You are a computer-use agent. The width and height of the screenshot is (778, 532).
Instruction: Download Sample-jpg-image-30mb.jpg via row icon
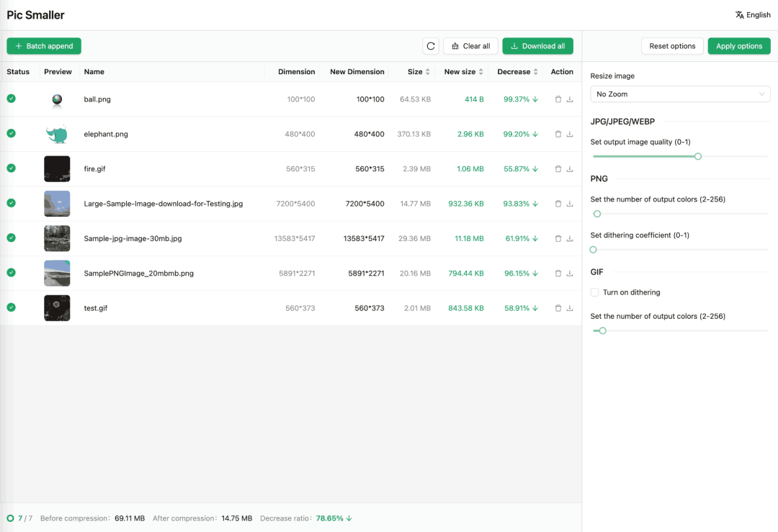(x=570, y=238)
